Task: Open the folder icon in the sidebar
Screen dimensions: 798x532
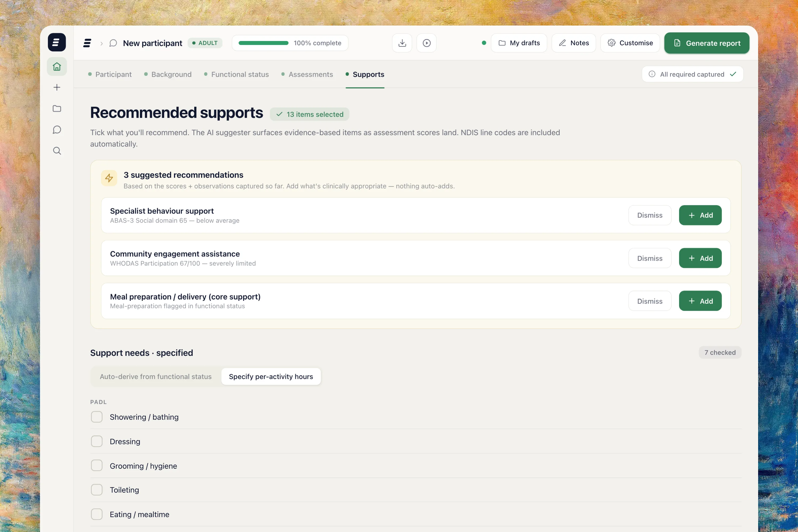Action: pos(57,109)
